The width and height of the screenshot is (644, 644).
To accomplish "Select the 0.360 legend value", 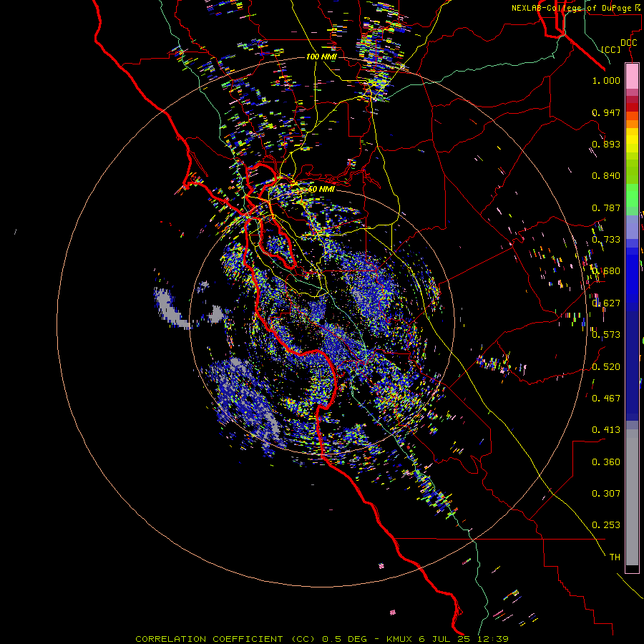I will coord(606,462).
